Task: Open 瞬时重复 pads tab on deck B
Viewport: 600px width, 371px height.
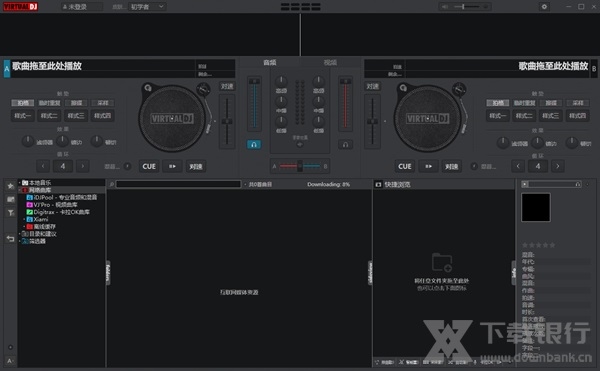Action: coord(524,103)
